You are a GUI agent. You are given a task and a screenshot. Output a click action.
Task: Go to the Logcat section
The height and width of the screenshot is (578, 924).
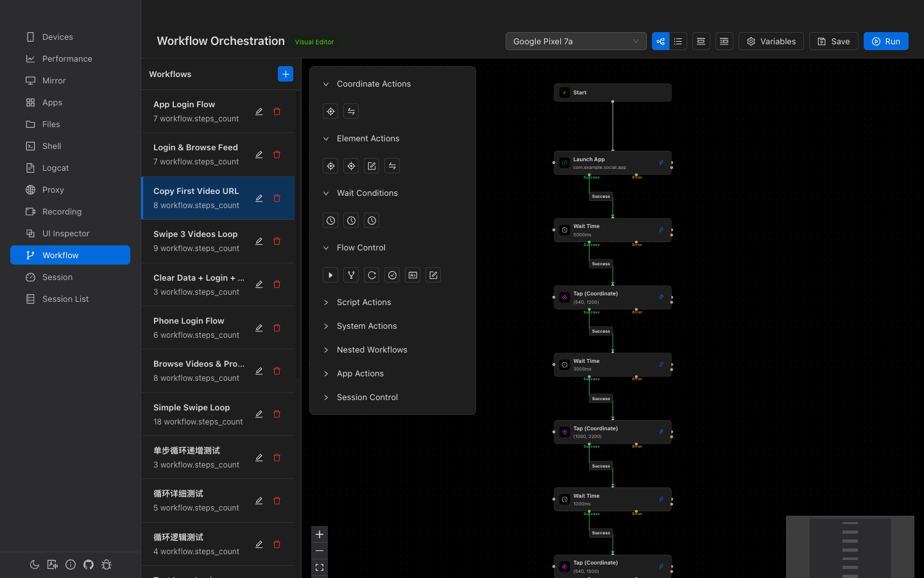pyautogui.click(x=55, y=168)
